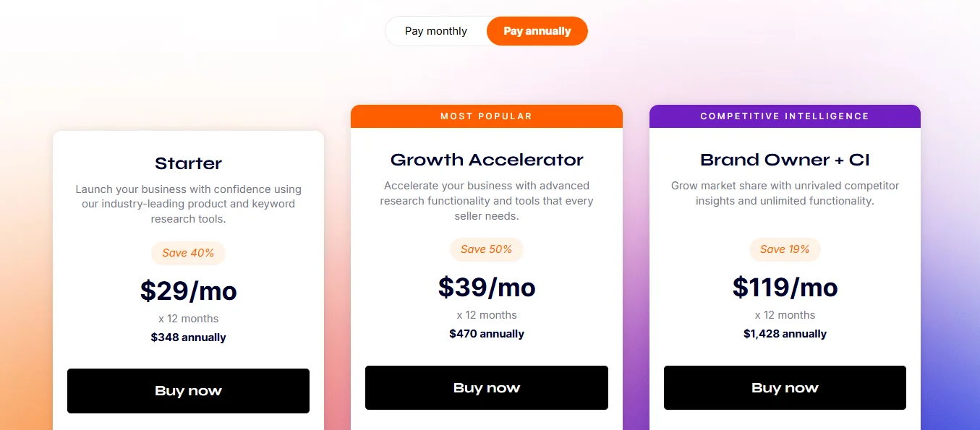Select the Save 50% badge

pos(487,249)
